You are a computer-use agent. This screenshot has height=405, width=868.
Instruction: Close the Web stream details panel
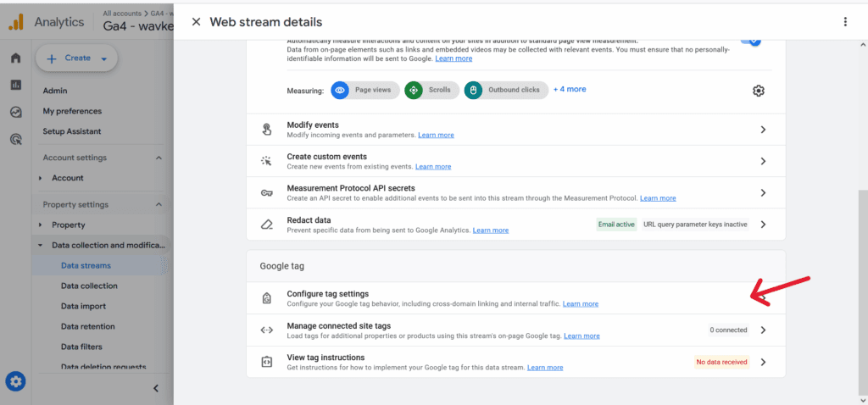point(196,22)
